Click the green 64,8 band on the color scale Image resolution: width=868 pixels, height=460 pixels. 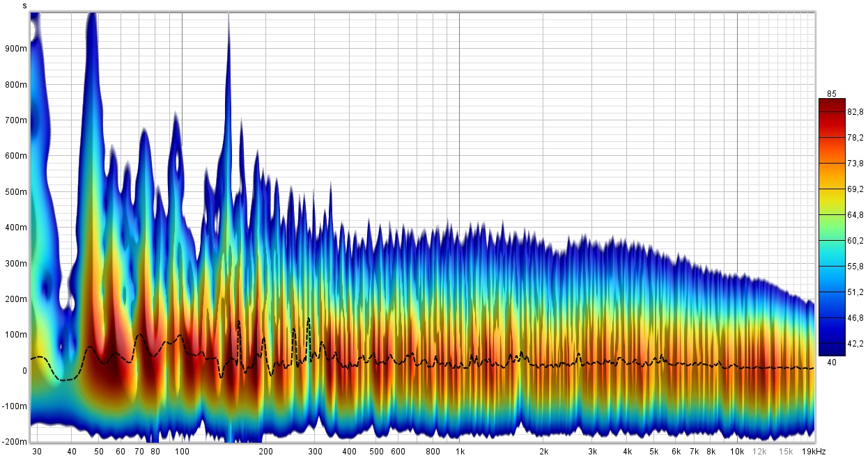831,215
